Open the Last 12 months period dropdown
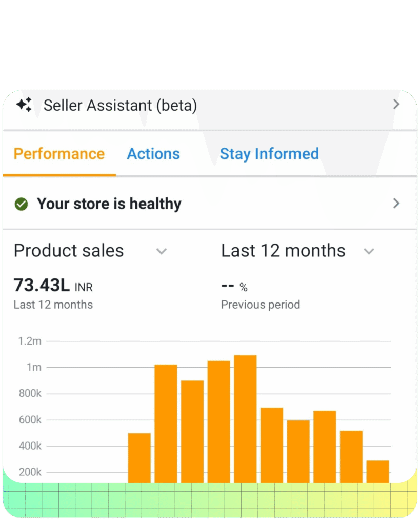 pyautogui.click(x=369, y=251)
